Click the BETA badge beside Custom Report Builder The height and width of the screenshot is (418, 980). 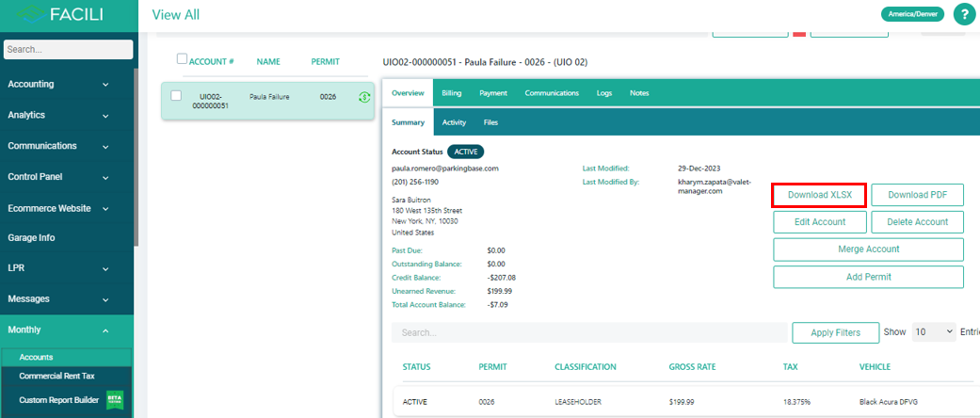[x=115, y=400]
